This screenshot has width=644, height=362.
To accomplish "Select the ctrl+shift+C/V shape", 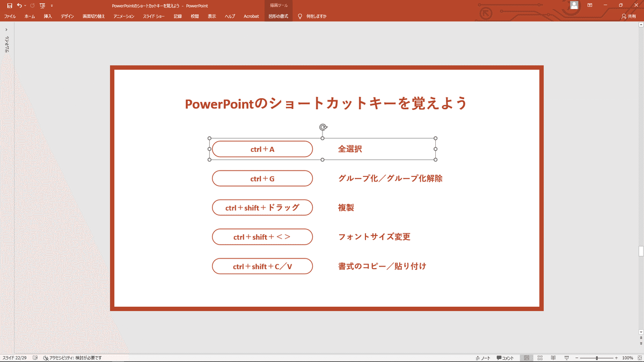I will (x=262, y=266).
